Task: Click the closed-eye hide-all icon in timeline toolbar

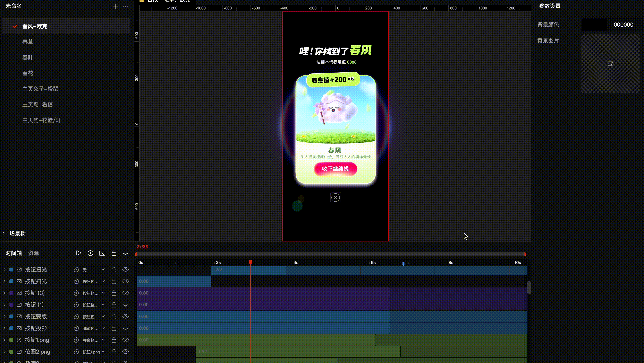Action: pyautogui.click(x=125, y=253)
